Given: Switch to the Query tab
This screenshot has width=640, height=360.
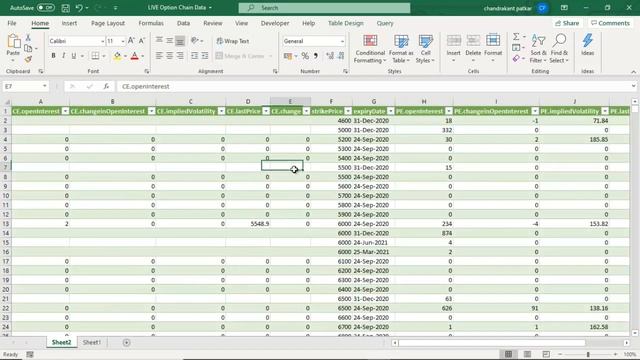Looking at the screenshot, I should (x=385, y=23).
